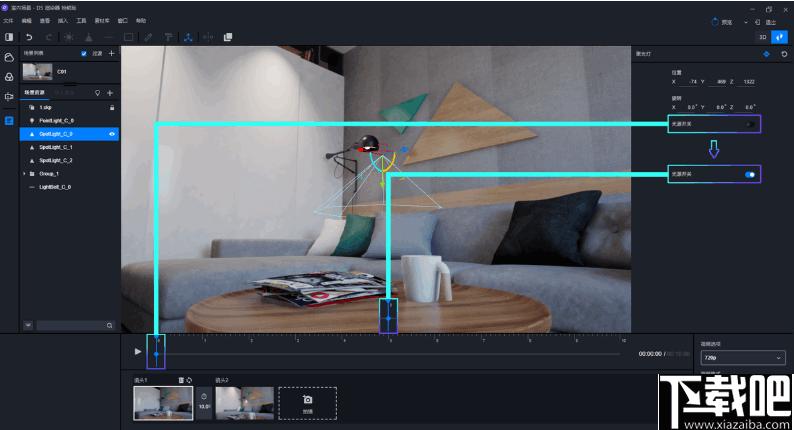
Task: Select the first shot thumbnail
Action: point(163,403)
